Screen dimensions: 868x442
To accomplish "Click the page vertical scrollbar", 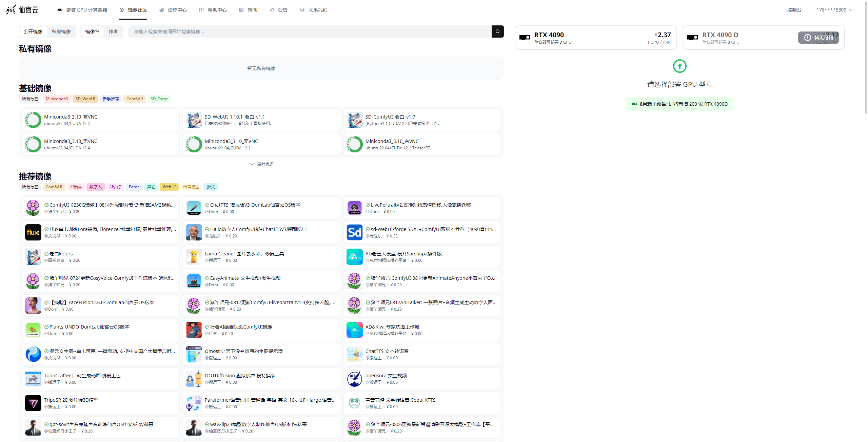I will pos(866,58).
